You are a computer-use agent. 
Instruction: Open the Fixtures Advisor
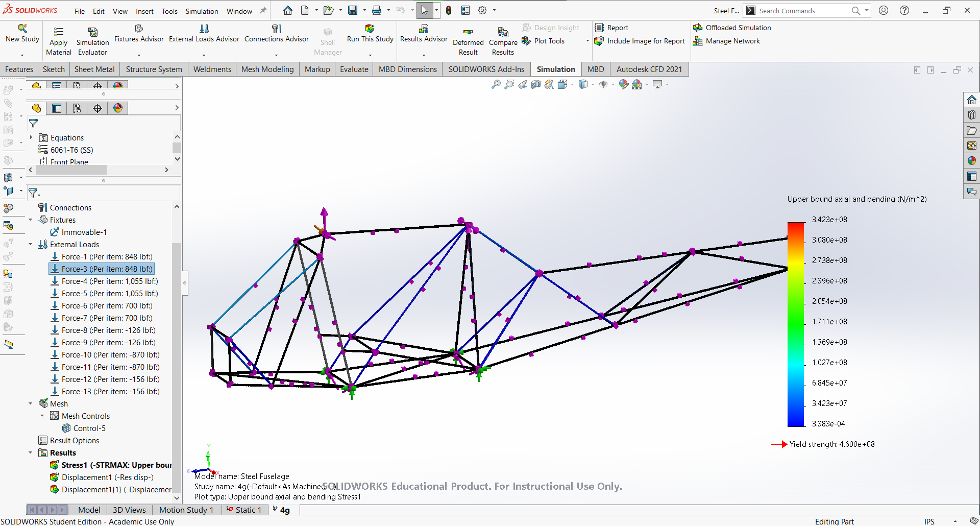click(x=139, y=34)
